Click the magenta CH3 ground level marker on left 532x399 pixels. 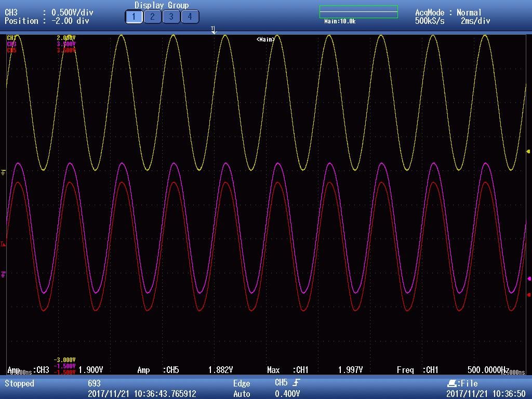tap(3, 274)
